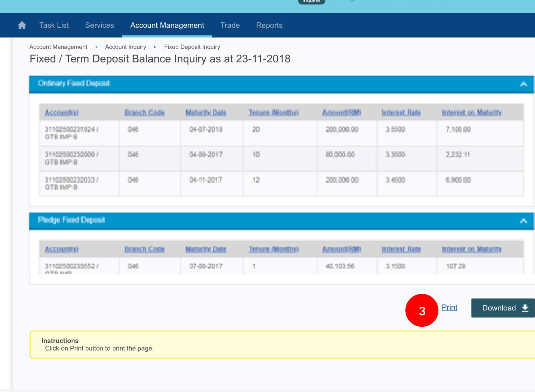Screen dimensions: 535x392
Task: Click the Download button
Action: tap(503, 308)
